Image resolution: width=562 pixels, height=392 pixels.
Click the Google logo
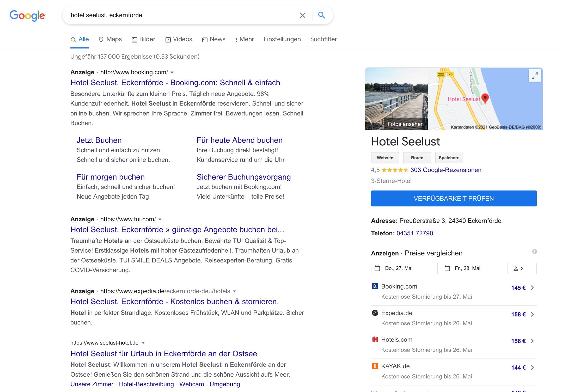tap(27, 15)
